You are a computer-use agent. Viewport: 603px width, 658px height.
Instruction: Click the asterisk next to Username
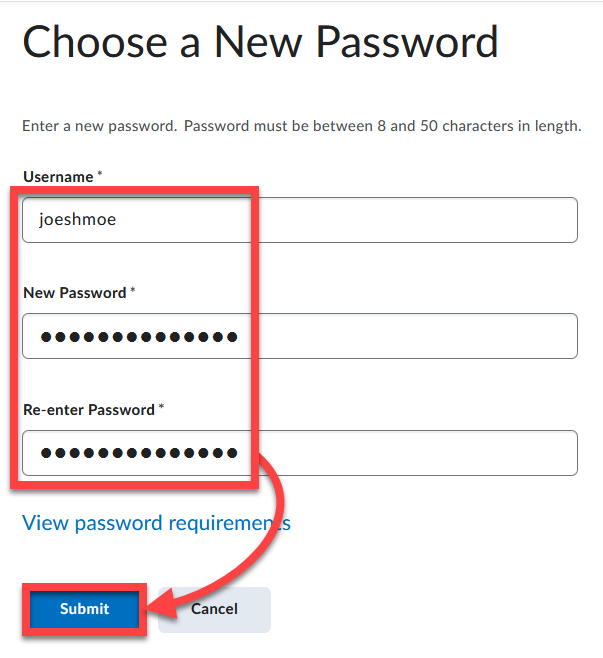coord(100,173)
